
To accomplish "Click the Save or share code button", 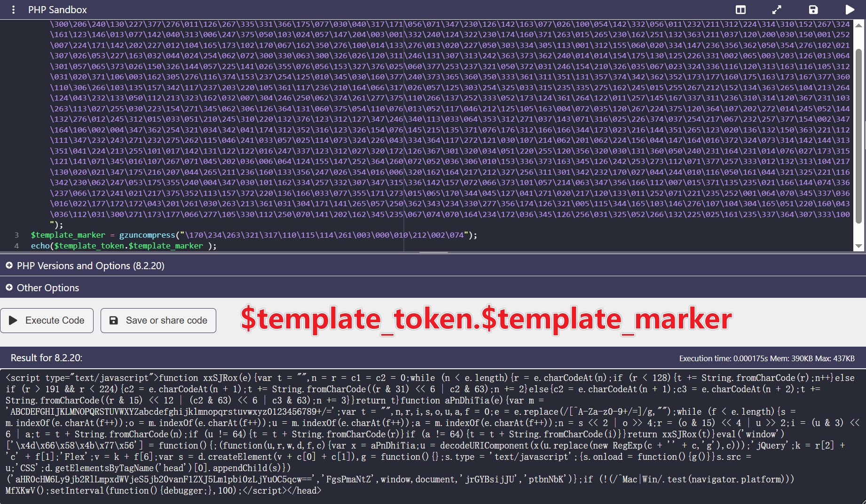I will coord(158,320).
